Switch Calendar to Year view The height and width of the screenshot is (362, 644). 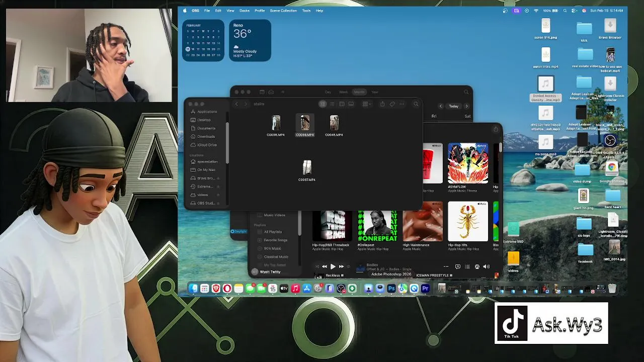375,92
